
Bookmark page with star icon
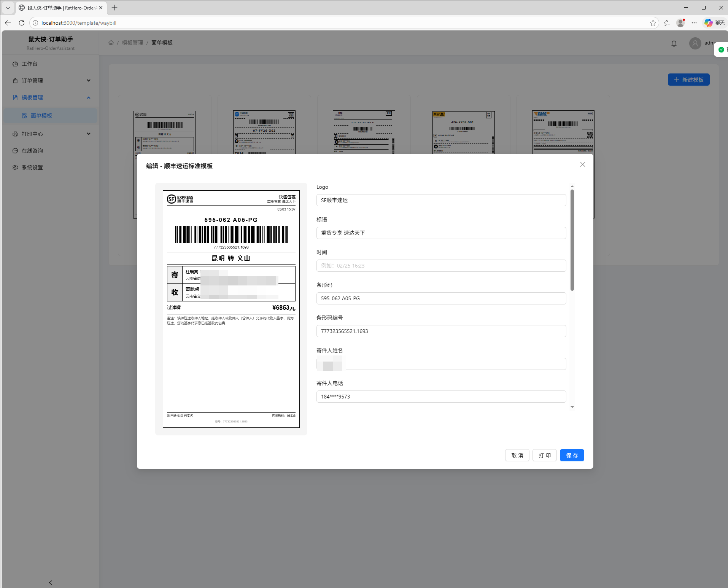[653, 23]
